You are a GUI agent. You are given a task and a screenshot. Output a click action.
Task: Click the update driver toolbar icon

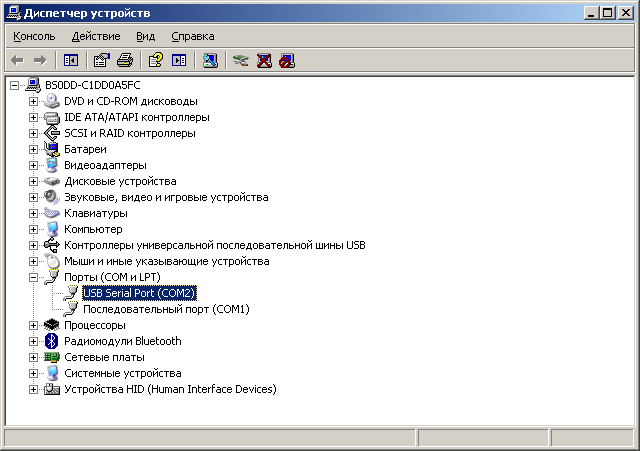pos(240,61)
